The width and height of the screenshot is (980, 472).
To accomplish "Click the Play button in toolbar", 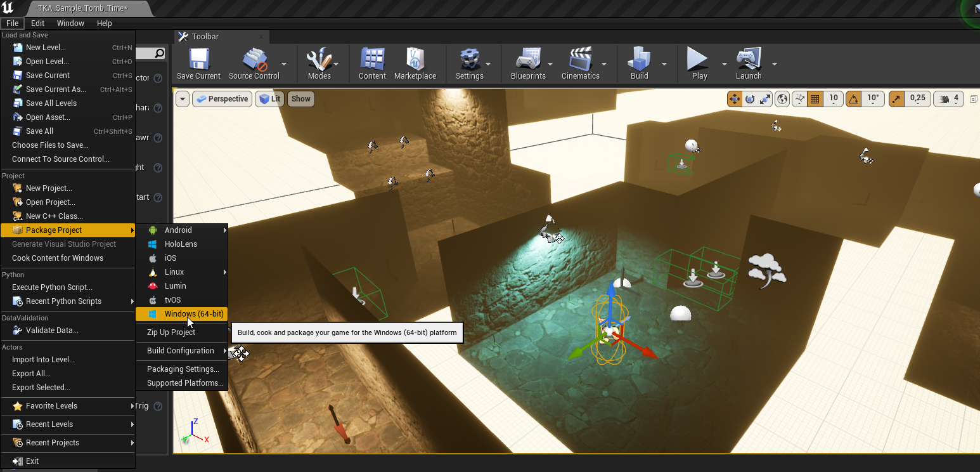I will click(699, 64).
